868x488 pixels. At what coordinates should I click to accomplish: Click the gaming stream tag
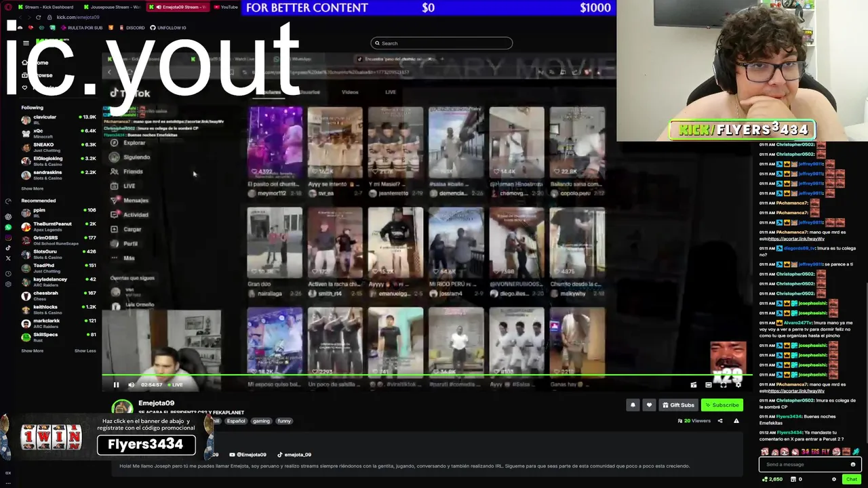[x=261, y=421]
